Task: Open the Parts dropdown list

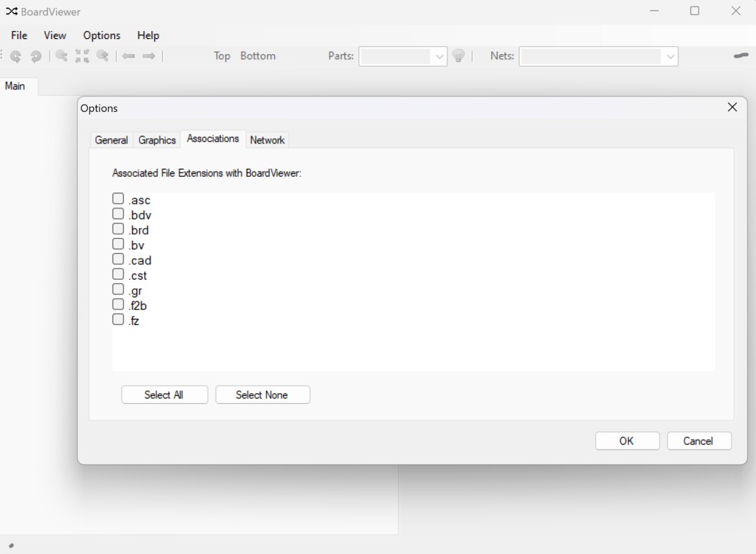Action: tap(439, 56)
